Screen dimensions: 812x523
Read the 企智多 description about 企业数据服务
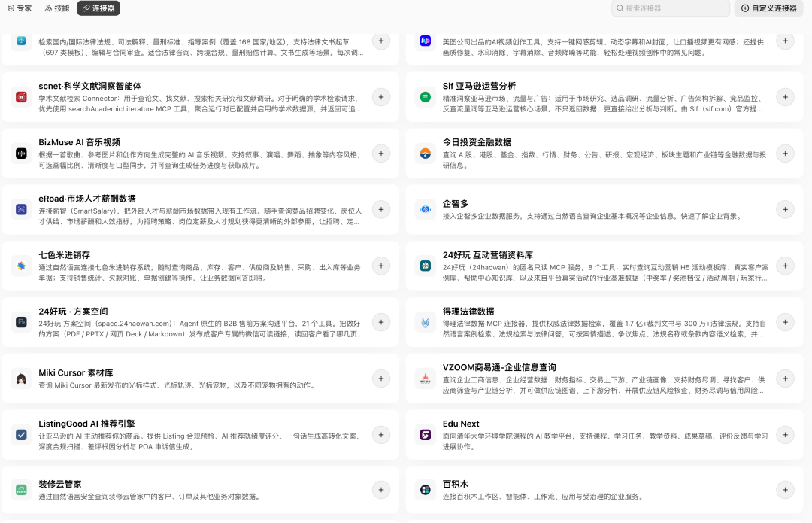pos(592,216)
